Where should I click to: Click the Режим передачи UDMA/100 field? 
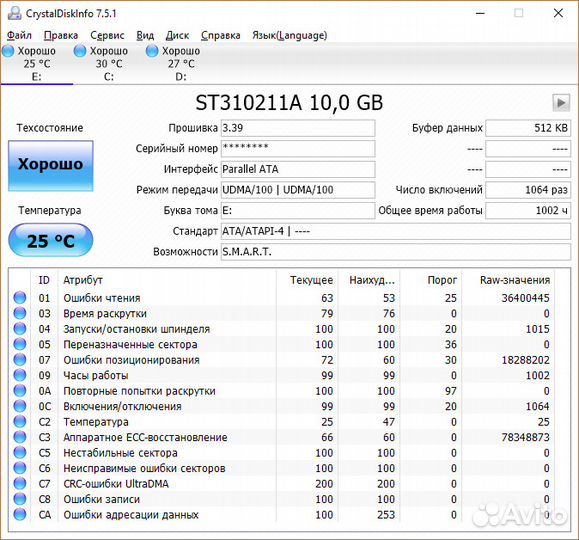click(x=298, y=190)
